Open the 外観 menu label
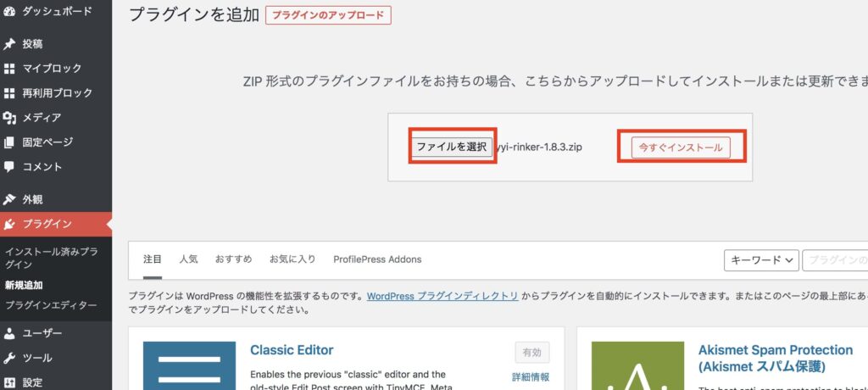Viewport: 868px width, 390px height. (x=33, y=199)
